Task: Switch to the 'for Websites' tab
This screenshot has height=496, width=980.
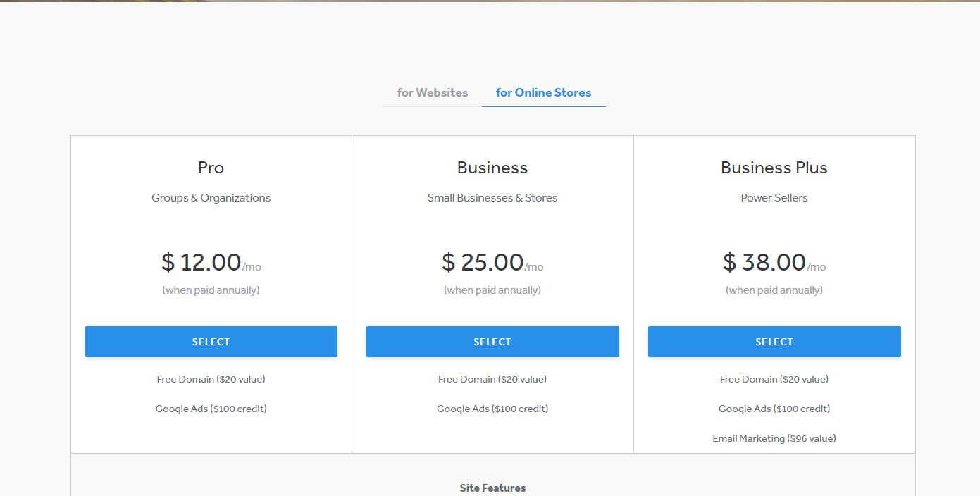Action: coord(432,92)
